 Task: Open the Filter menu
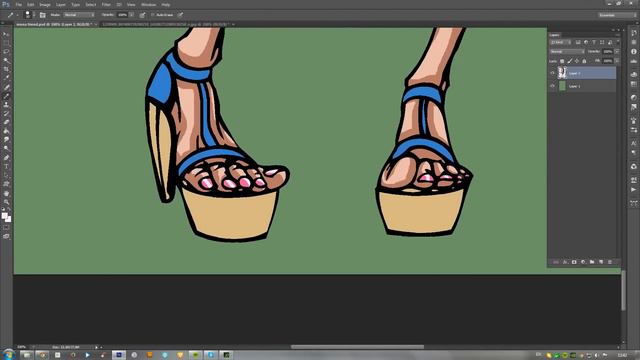[x=106, y=4]
